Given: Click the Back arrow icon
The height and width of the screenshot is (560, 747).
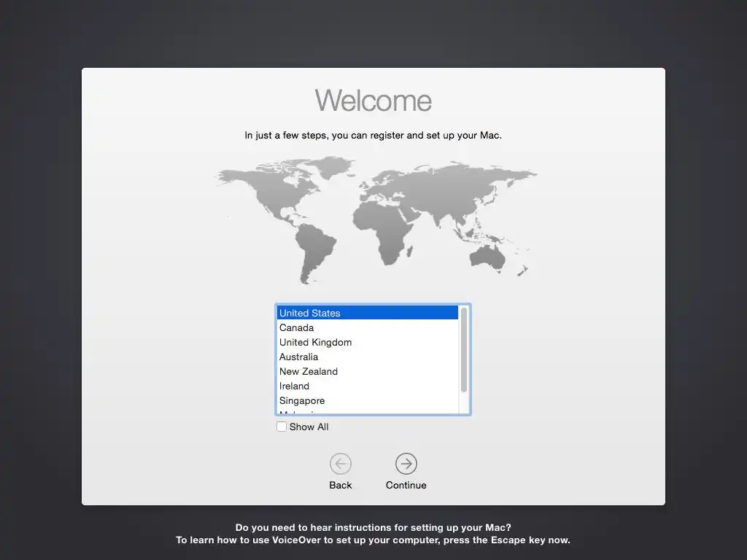Looking at the screenshot, I should point(341,463).
